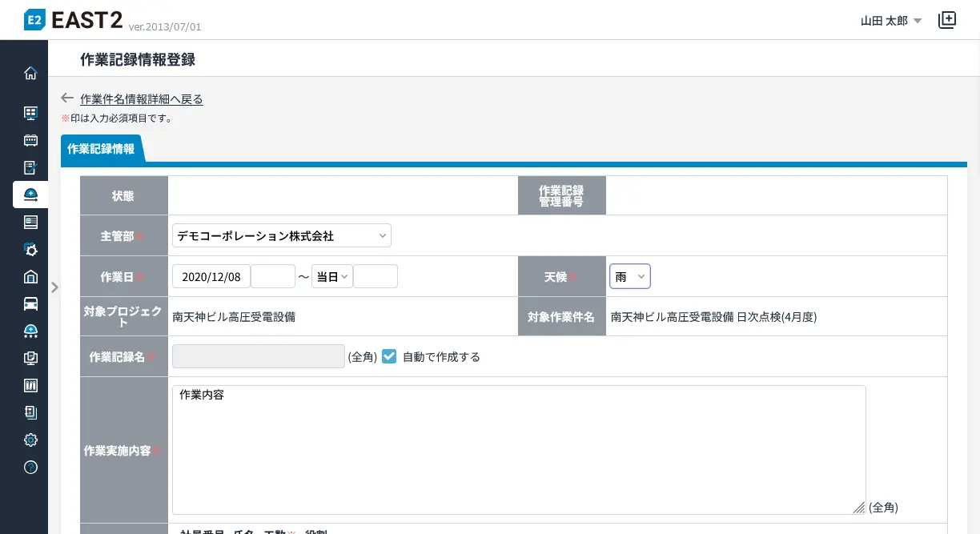
Task: Click the add window icon top right
Action: pos(947,20)
